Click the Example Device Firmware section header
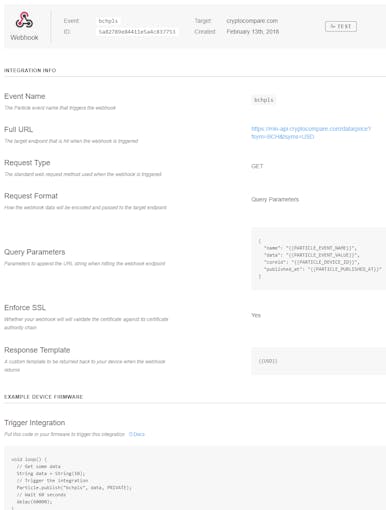Image resolution: width=386 pixels, height=510 pixels. (43, 397)
